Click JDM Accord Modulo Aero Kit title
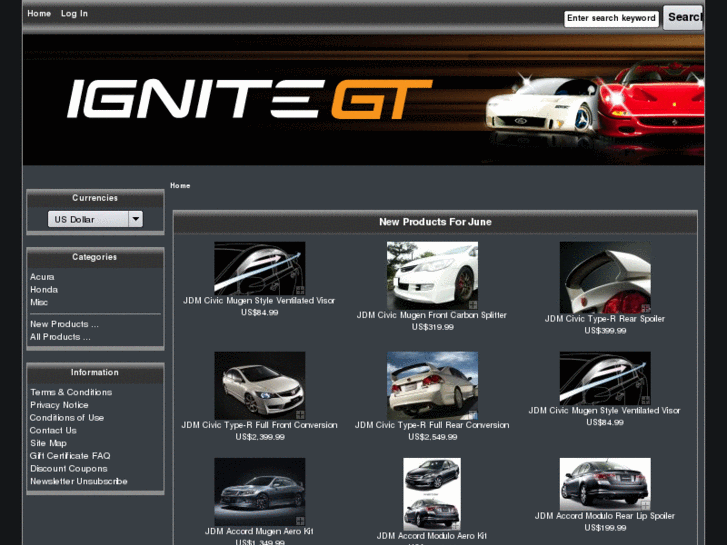 tap(432, 536)
